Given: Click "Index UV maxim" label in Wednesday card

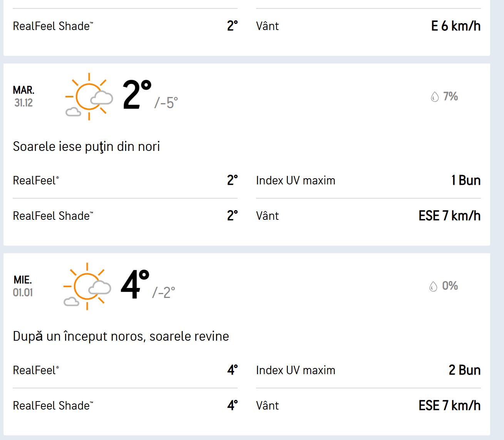Looking at the screenshot, I should 295,370.
